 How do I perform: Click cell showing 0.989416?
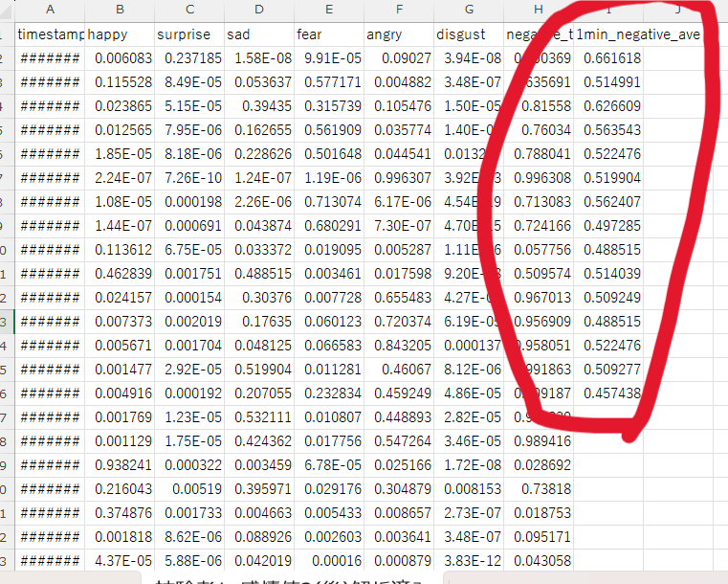(538, 440)
